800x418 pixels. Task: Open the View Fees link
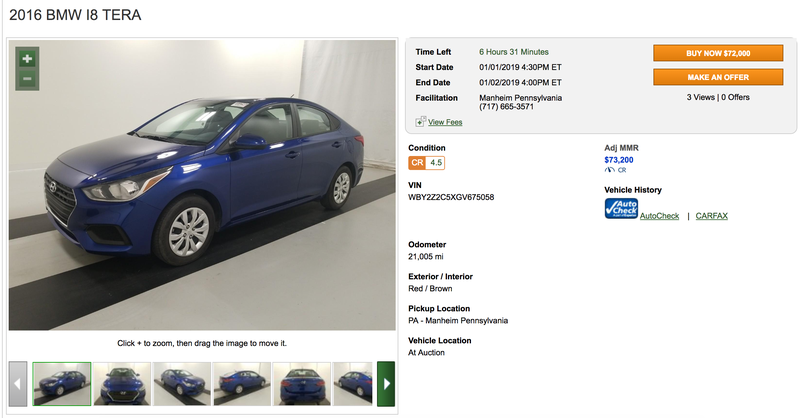point(445,122)
